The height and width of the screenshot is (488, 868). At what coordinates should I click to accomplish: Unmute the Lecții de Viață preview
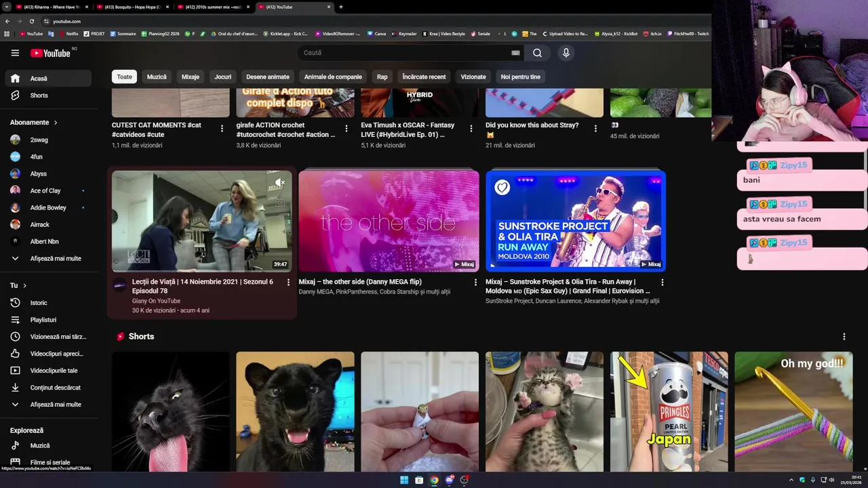coord(279,182)
